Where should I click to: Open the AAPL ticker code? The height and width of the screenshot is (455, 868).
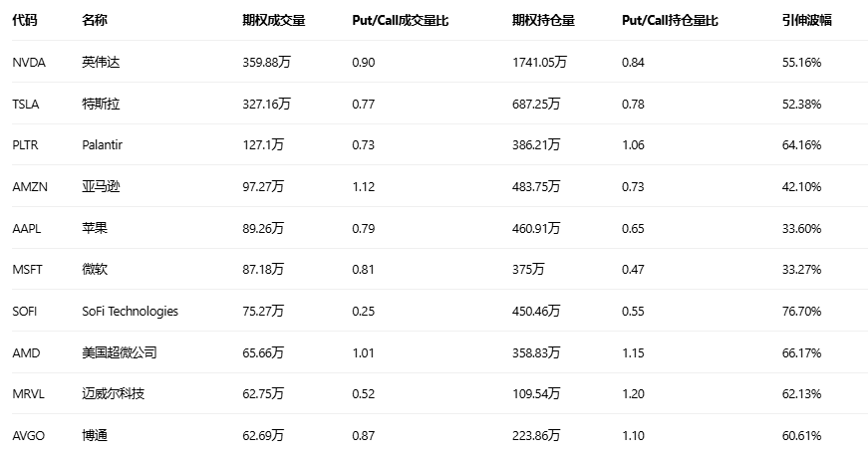[27, 228]
